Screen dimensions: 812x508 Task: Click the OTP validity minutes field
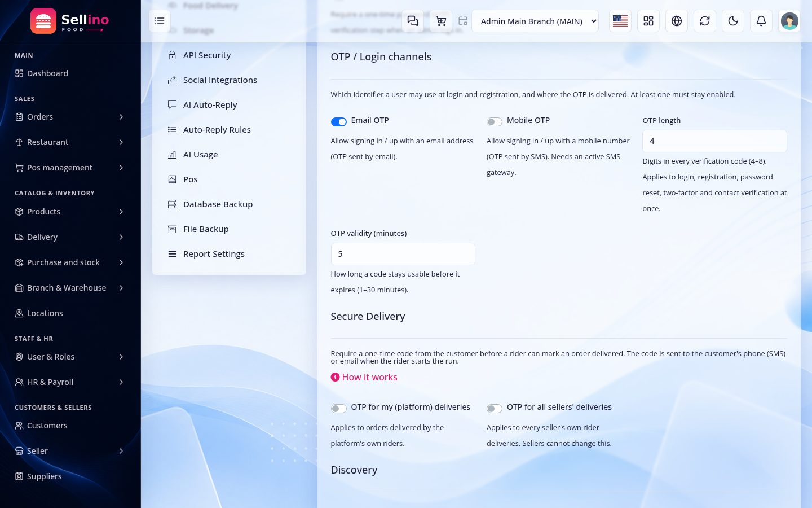403,254
